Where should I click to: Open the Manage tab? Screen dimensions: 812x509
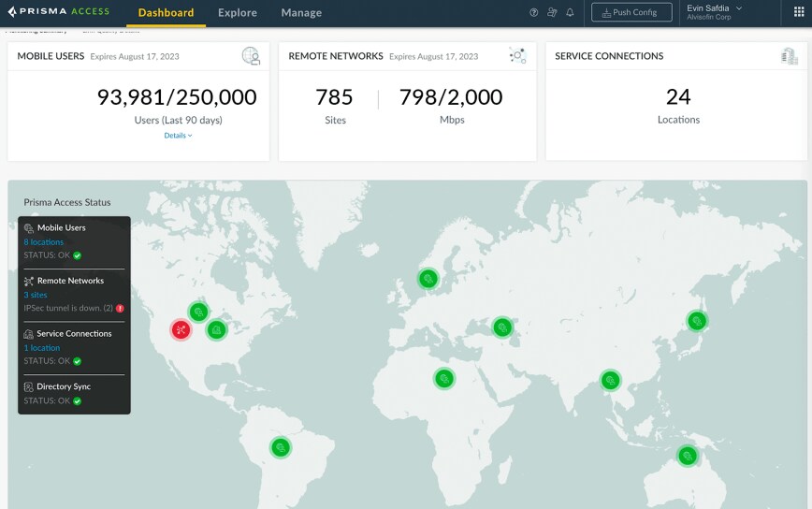coord(301,13)
